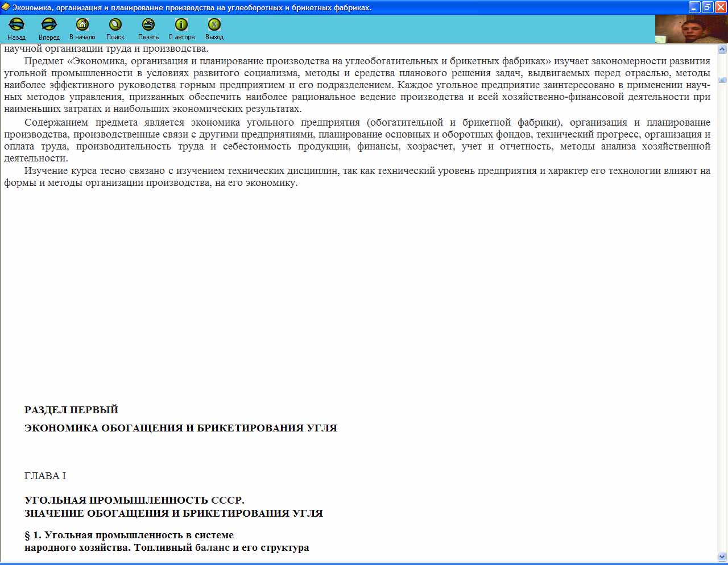Go back with the Назад button
This screenshot has width=728, height=565.
click(16, 29)
